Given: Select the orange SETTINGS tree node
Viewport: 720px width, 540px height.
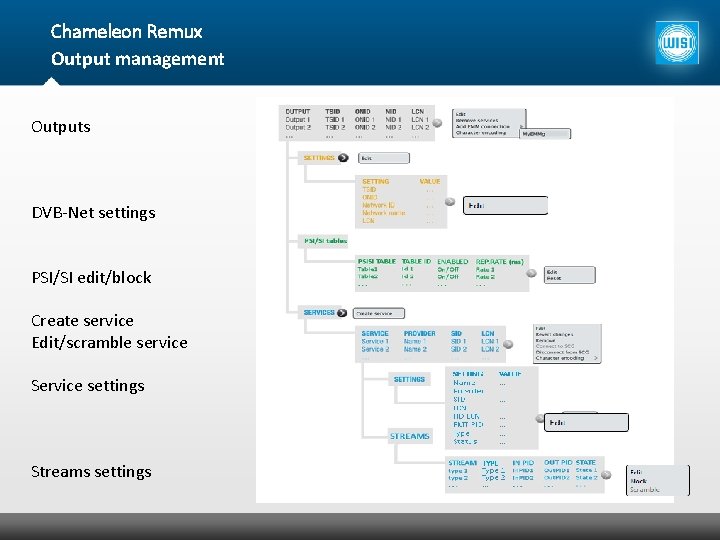Looking at the screenshot, I should click(319, 158).
